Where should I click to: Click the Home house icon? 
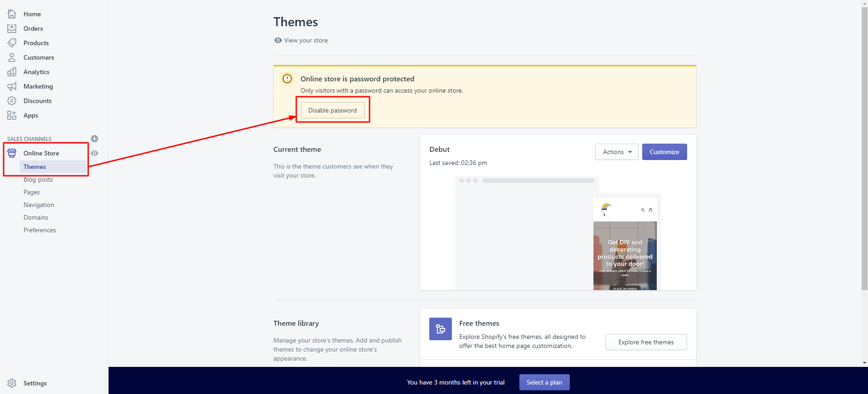point(12,14)
